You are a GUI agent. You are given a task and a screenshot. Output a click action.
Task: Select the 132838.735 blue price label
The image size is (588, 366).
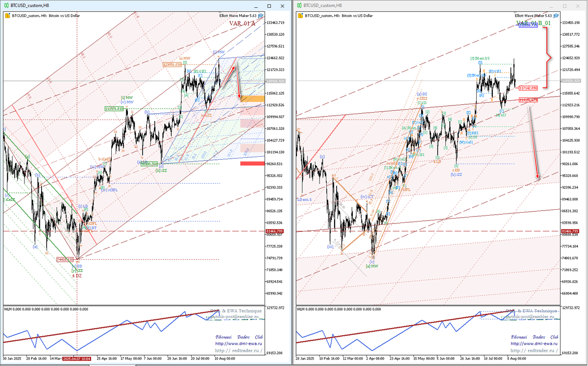click(x=529, y=25)
